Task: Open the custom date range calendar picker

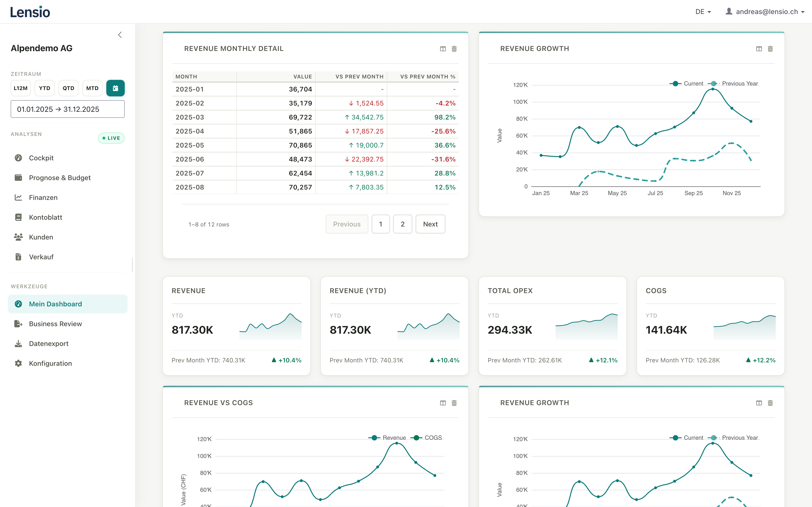Action: 116,88
